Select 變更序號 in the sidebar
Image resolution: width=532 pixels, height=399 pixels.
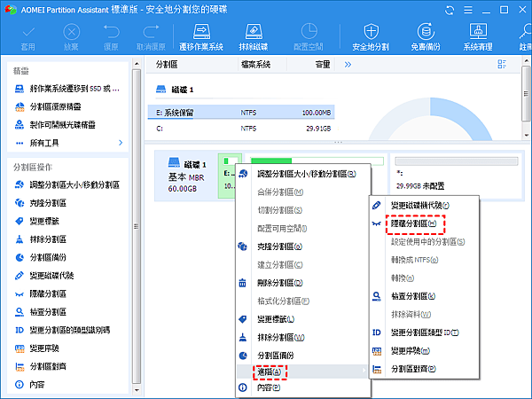(x=37, y=348)
